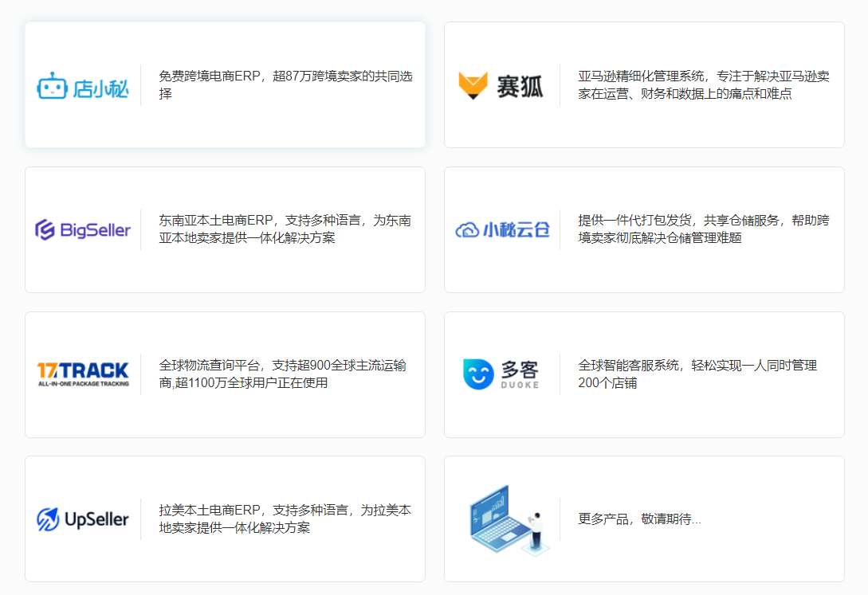This screenshot has width=868, height=595.
Task: Click the 赛狐 black wordmark text
Action: (x=520, y=86)
